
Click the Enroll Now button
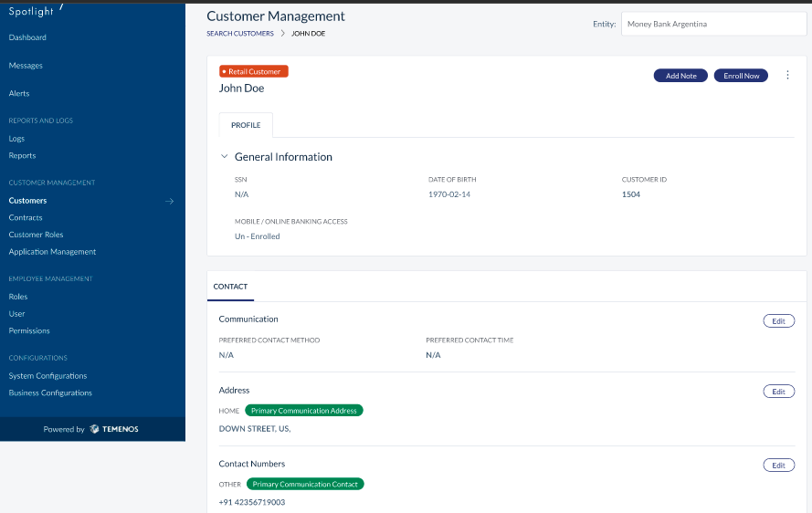click(x=741, y=76)
